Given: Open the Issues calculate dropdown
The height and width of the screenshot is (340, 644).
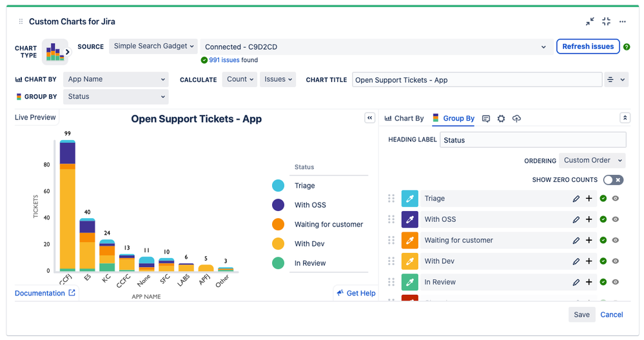Looking at the screenshot, I should pyautogui.click(x=278, y=79).
